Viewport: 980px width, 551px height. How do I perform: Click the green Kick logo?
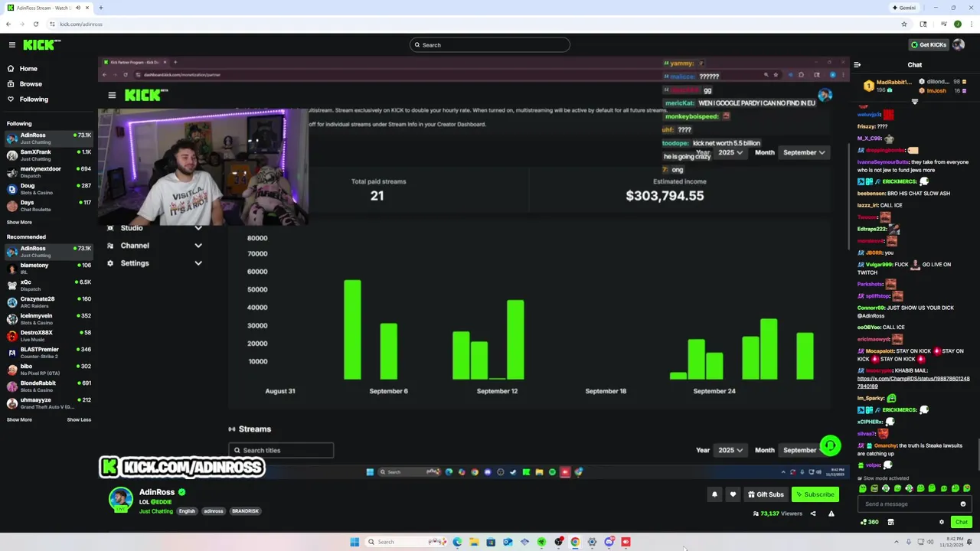click(x=41, y=45)
